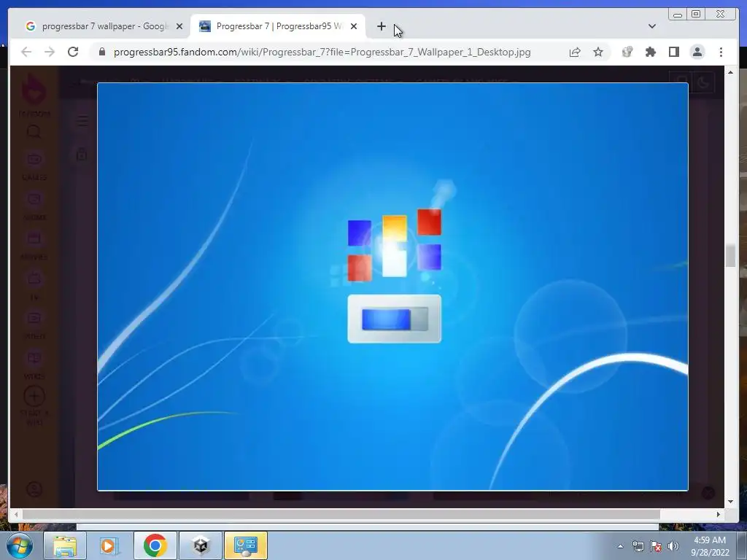Click the Fandom sidebar search icon
747x560 pixels.
[x=34, y=132]
